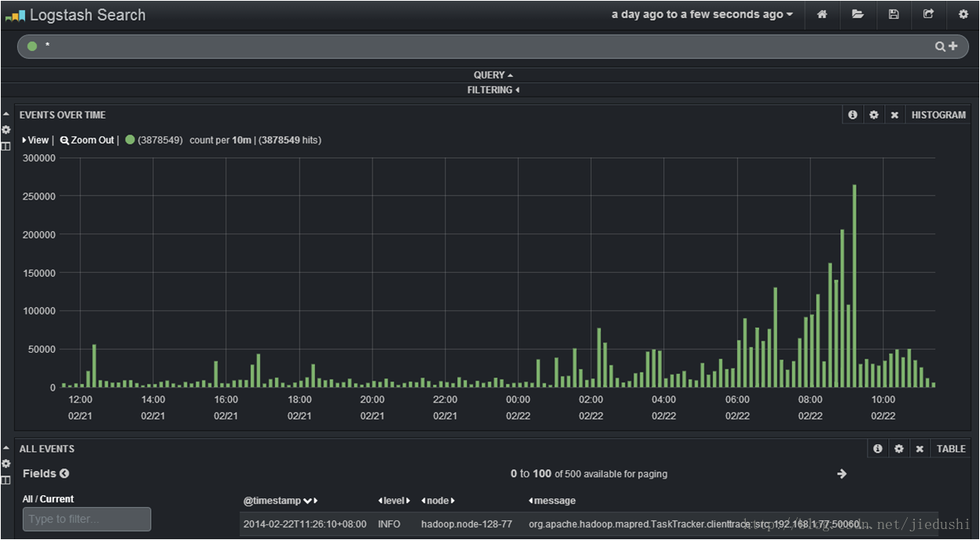Sort by the @timestamp column header
Image resolution: width=980 pixels, height=540 pixels.
tap(272, 501)
